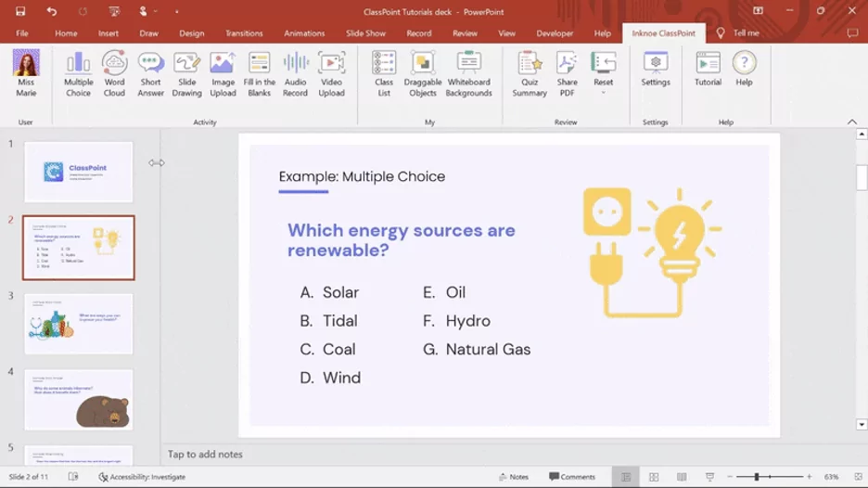The width and height of the screenshot is (868, 488).
Task: Add a Multiple Choice activity
Action: point(78,74)
